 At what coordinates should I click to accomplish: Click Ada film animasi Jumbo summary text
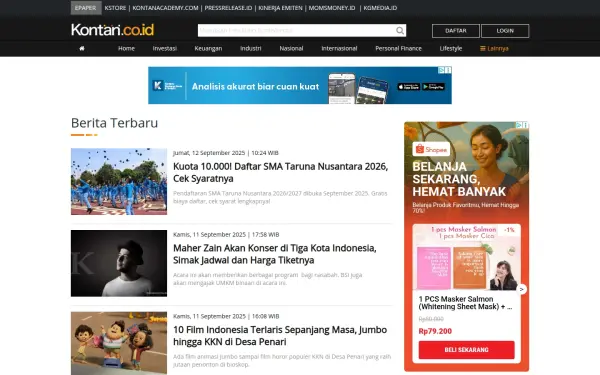282,360
